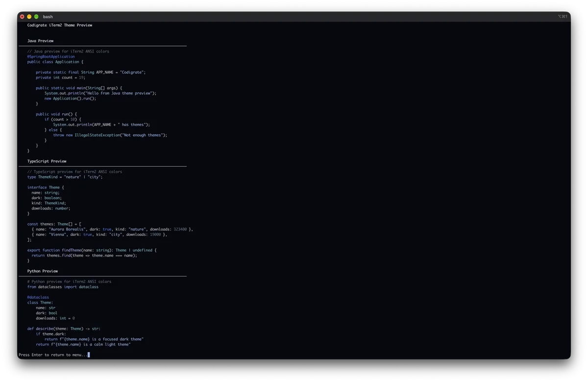The width and height of the screenshot is (588, 382).
Task: Click the 'public static void main' line
Action: (79, 88)
